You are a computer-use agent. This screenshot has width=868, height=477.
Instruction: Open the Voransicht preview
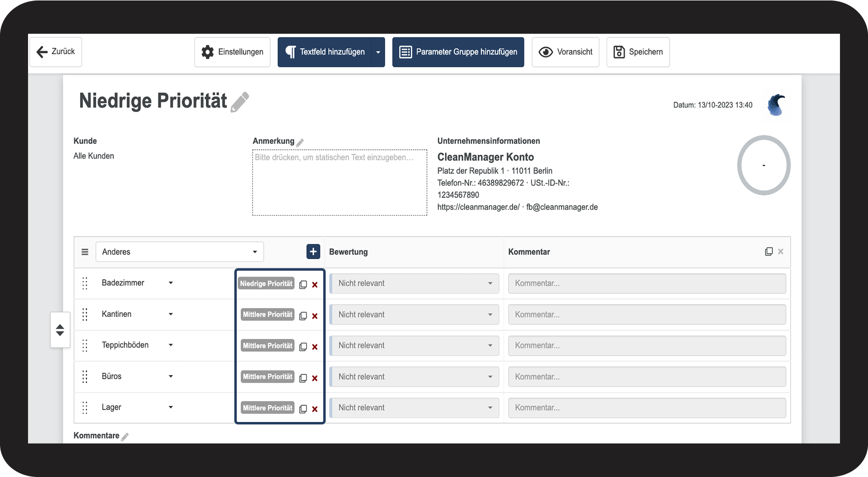565,52
